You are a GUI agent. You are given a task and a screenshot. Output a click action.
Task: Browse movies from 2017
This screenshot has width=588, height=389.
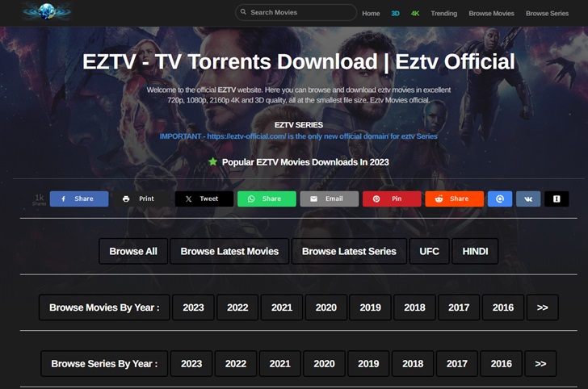[459, 307]
